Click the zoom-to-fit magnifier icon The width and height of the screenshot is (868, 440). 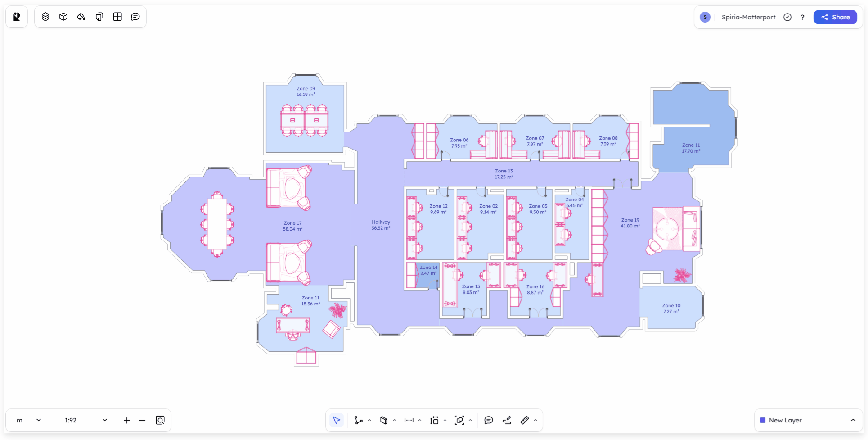click(160, 420)
